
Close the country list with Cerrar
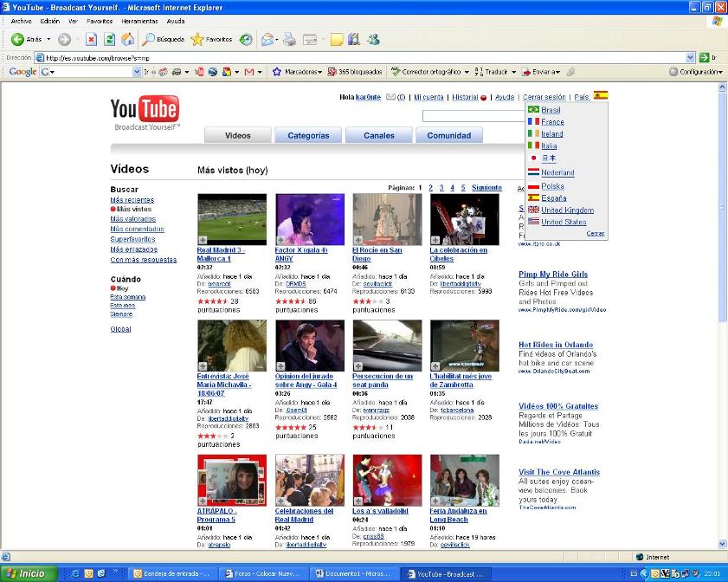pyautogui.click(x=596, y=233)
